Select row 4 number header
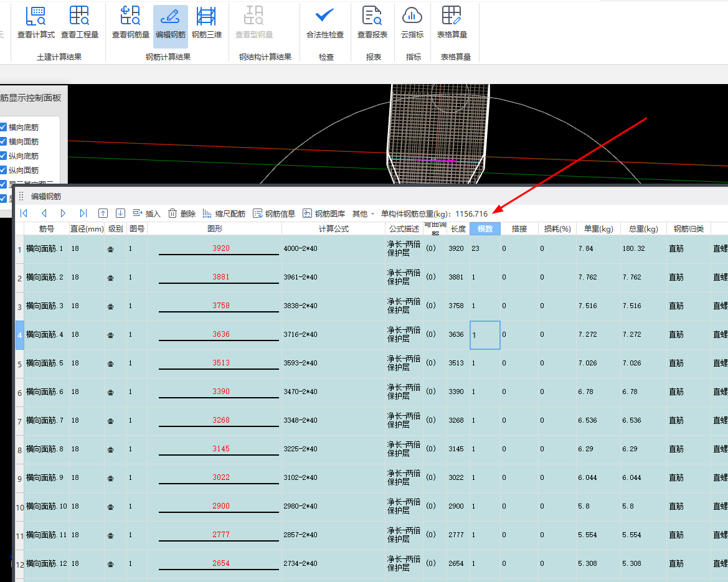728x582 pixels. [19, 335]
